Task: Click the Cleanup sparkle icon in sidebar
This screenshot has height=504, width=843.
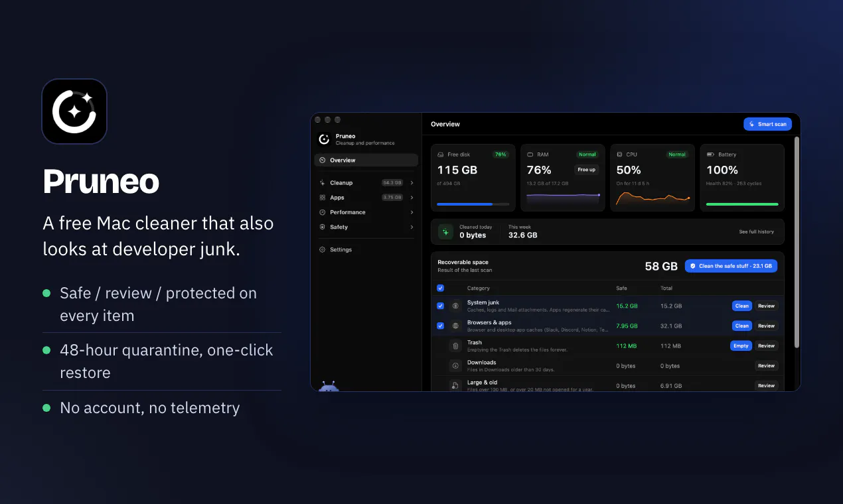Action: coord(323,183)
